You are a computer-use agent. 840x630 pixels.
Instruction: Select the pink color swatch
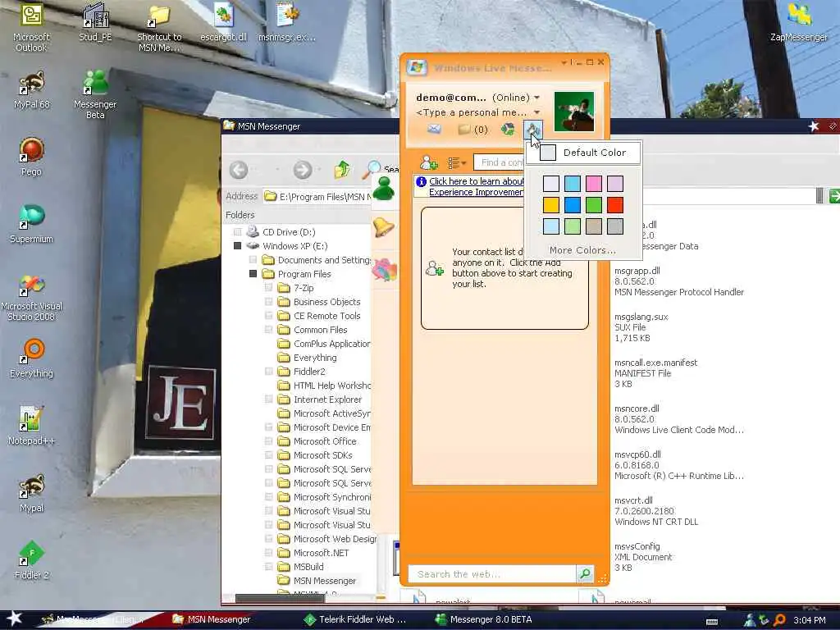594,183
